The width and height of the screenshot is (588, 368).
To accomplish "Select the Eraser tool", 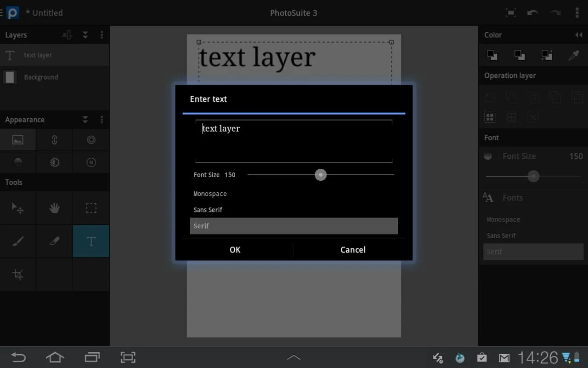I will click(55, 241).
